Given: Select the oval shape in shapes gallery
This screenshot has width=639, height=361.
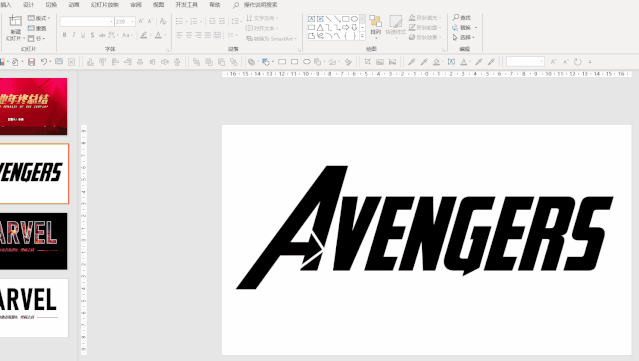Looking at the screenshot, I should coord(354,19).
